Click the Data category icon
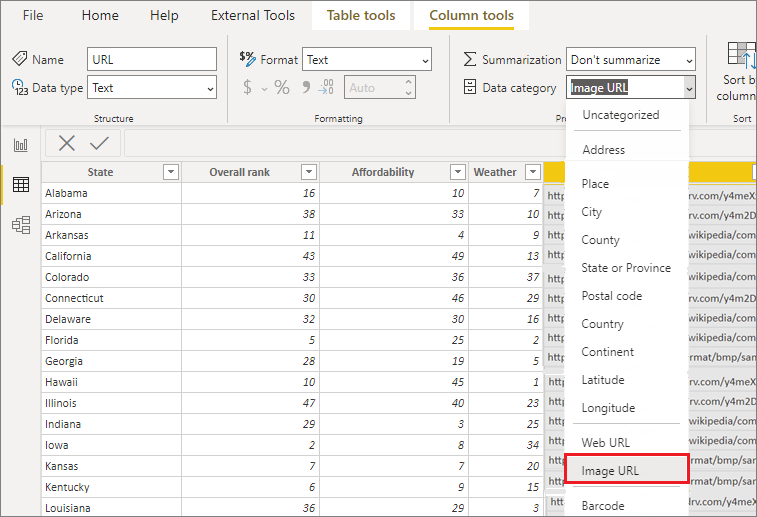 (x=470, y=87)
